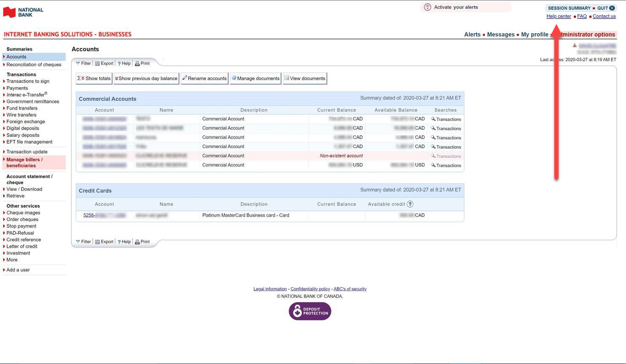Click the top Print printer icon
The height and width of the screenshot is (364, 626).
(137, 64)
